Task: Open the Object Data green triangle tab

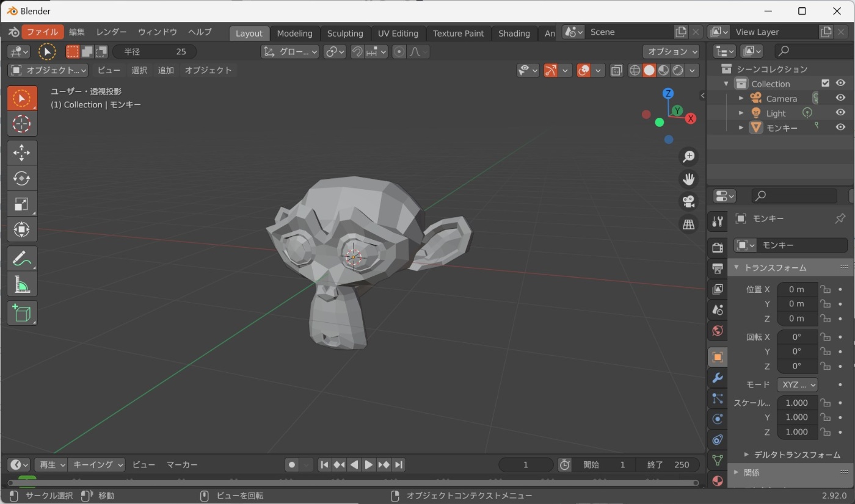Action: (718, 461)
